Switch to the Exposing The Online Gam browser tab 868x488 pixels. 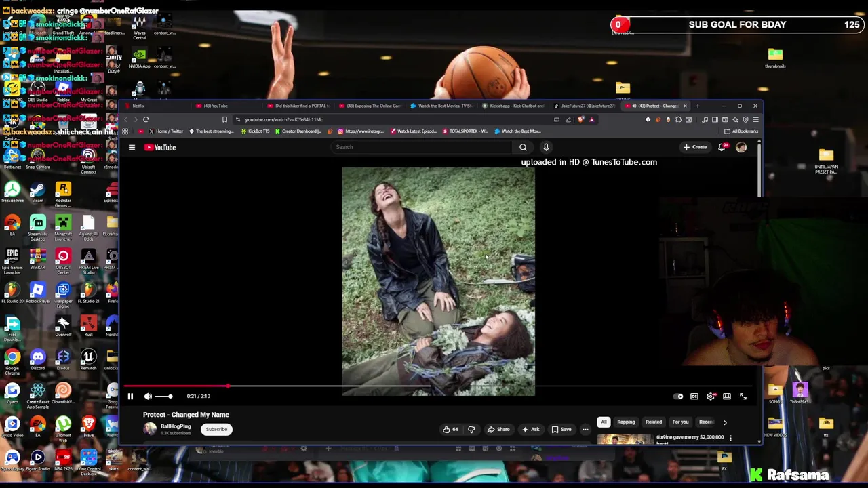pos(370,106)
